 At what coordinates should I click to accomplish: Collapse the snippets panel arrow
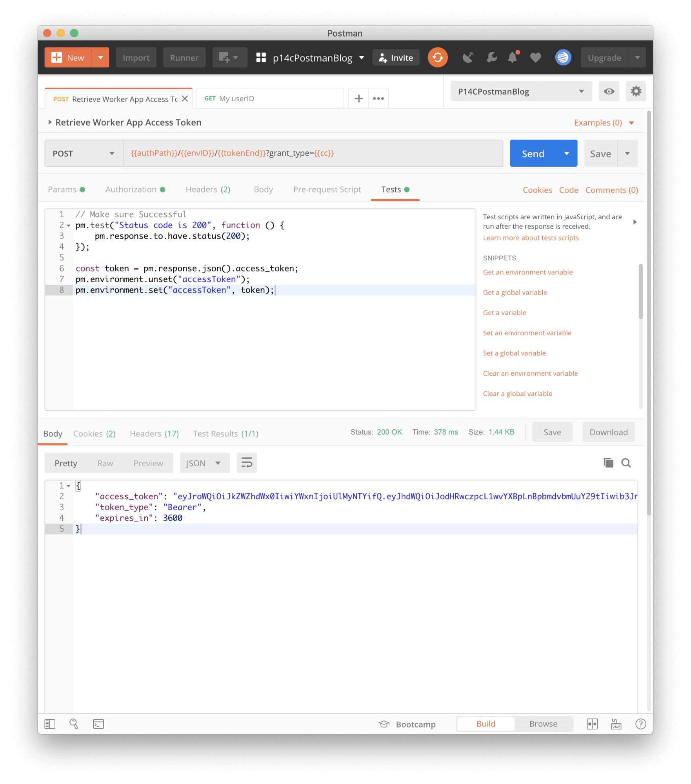pyautogui.click(x=635, y=222)
